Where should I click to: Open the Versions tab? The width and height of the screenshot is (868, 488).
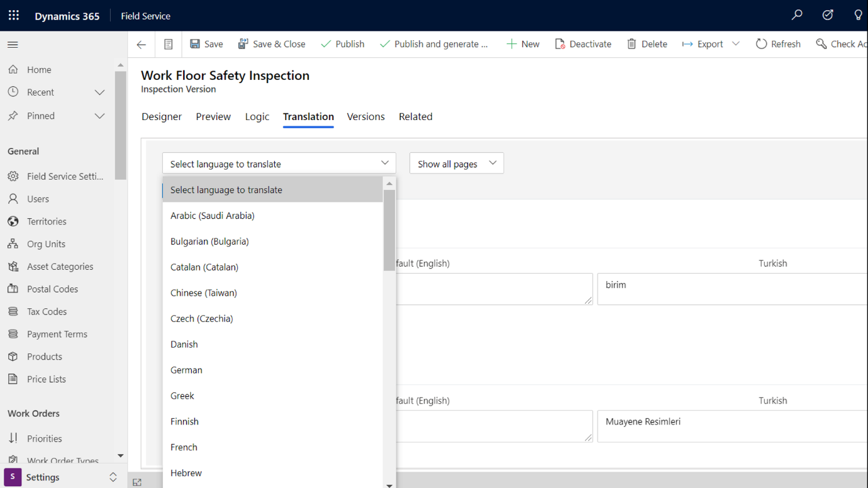click(x=365, y=116)
